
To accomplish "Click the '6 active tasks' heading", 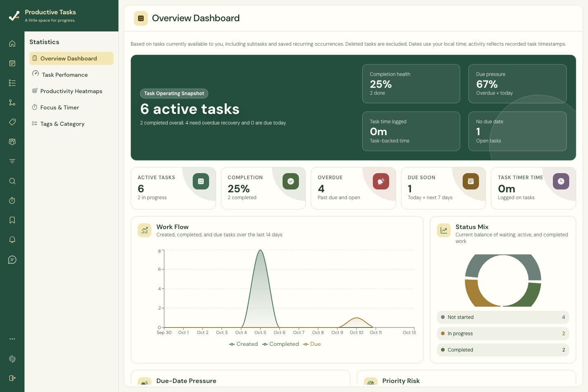I will tap(190, 109).
